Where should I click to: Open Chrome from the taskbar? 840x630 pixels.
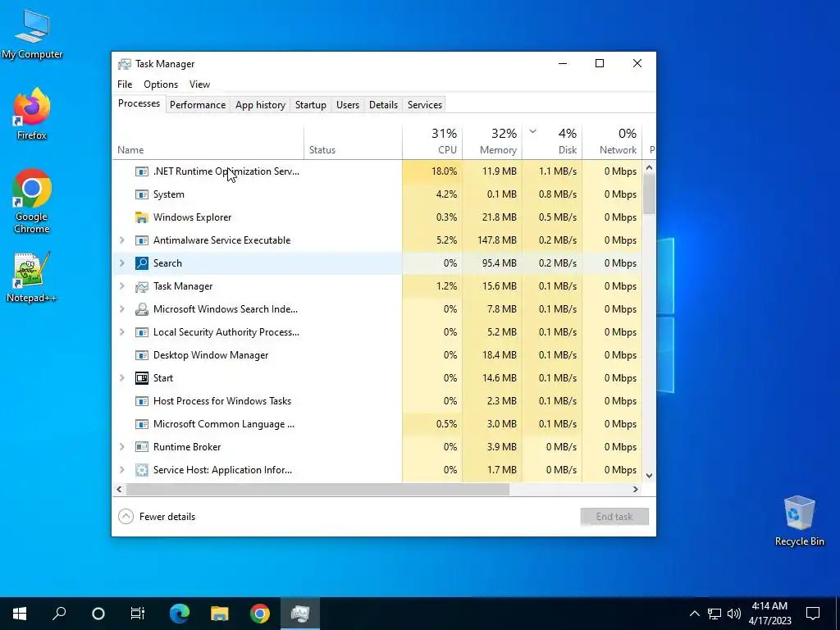[x=260, y=614]
